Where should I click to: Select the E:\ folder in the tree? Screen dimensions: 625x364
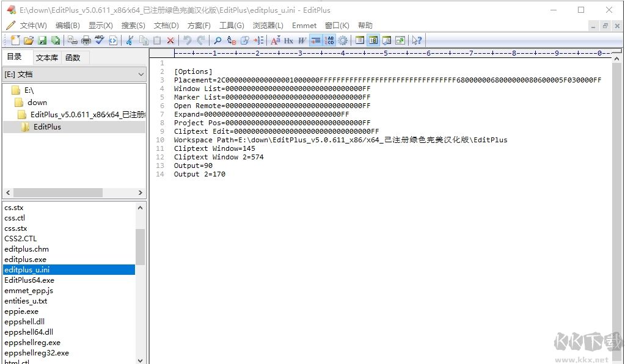(29, 90)
